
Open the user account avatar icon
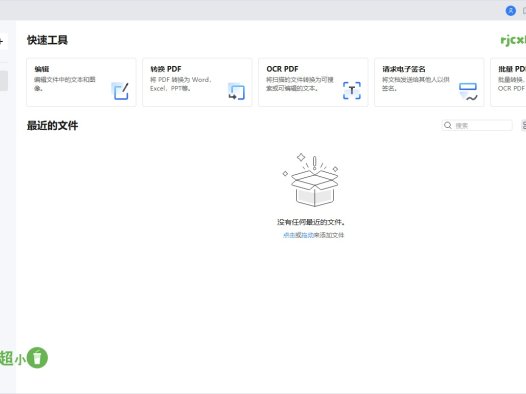(x=511, y=11)
